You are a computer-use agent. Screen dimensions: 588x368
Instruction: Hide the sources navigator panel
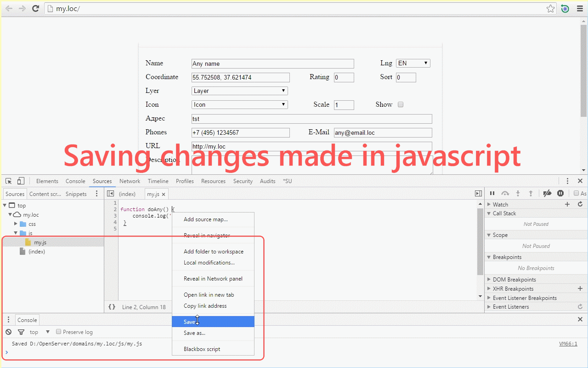click(x=110, y=194)
